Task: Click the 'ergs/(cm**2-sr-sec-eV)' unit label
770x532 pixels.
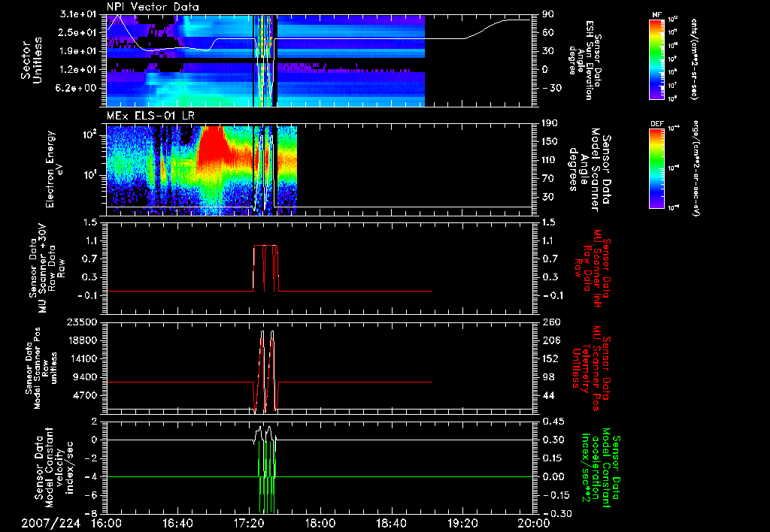Action: tap(696, 168)
